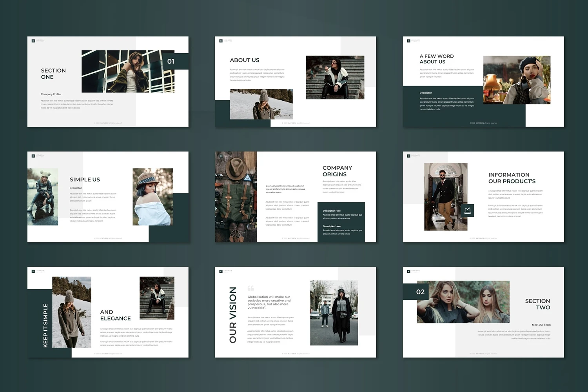The width and height of the screenshot is (588, 392).
Task: Click the K logo on Simple Us slide
Action: [x=33, y=156]
